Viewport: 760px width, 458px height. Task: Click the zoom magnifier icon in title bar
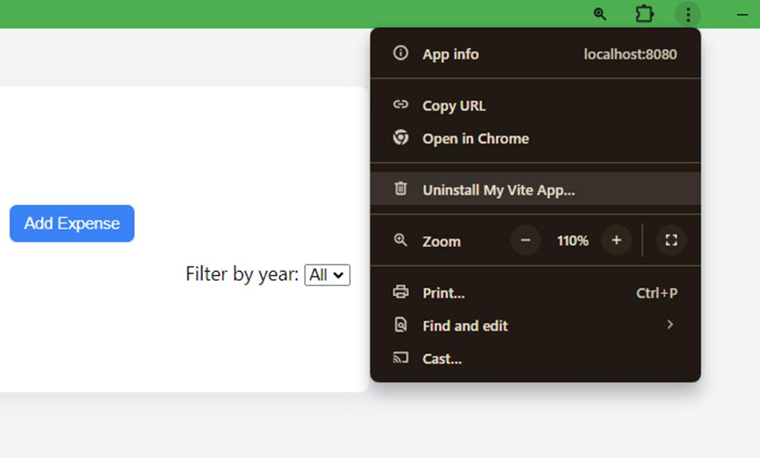[600, 14]
